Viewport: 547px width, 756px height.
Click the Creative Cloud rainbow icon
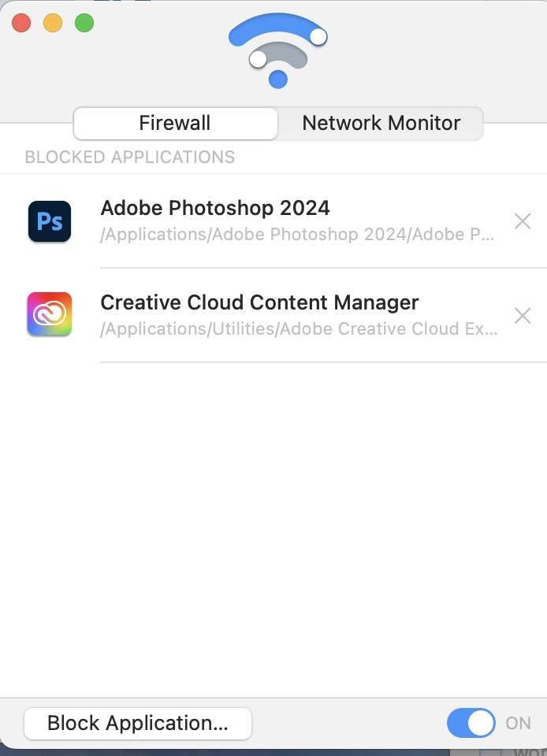pos(50,315)
